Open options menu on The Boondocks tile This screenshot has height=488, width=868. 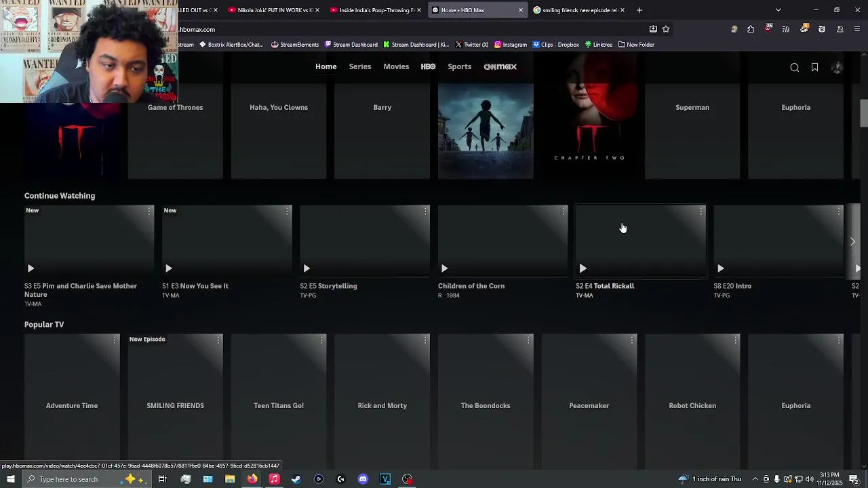pos(528,340)
